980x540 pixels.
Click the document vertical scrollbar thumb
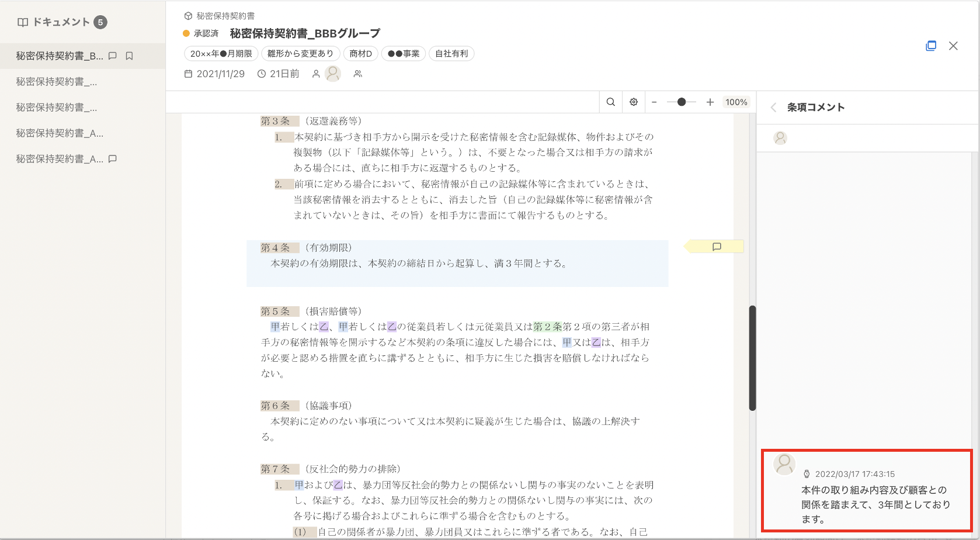pyautogui.click(x=752, y=358)
